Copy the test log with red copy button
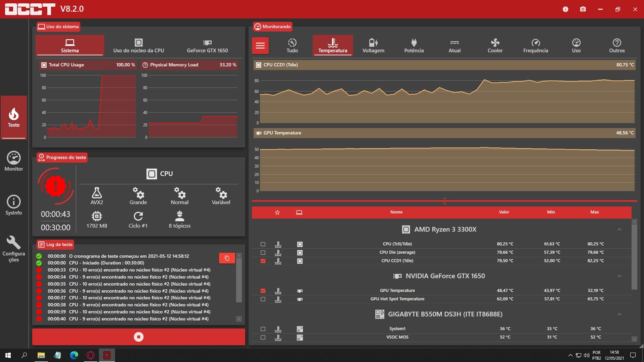 pos(227,258)
